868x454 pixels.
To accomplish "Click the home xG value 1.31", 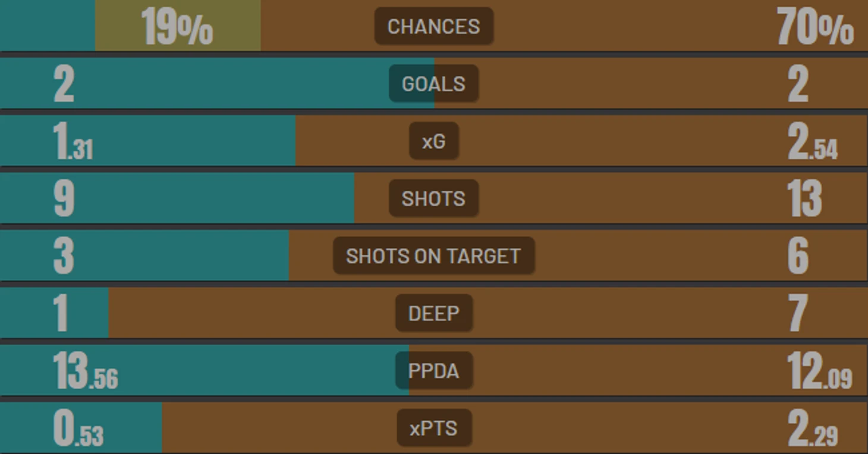I will pyautogui.click(x=73, y=142).
